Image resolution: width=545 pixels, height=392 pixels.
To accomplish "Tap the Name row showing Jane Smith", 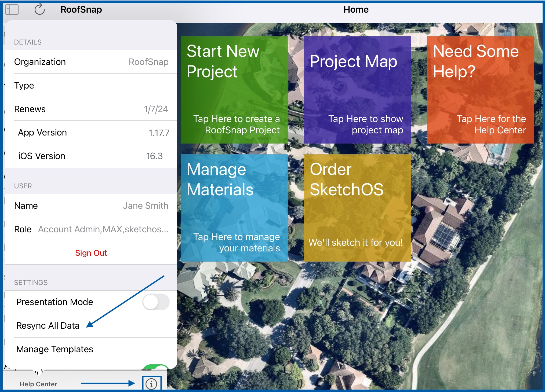I will point(91,206).
